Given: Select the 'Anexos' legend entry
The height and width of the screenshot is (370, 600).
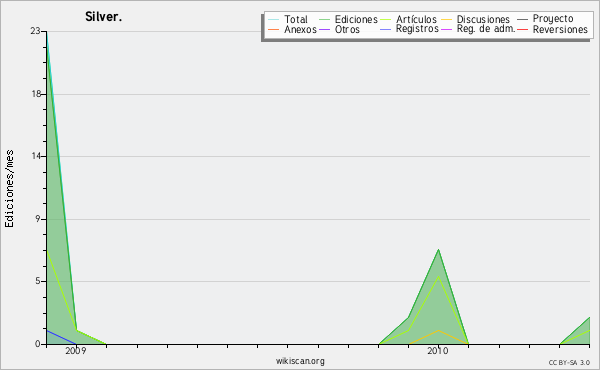Looking at the screenshot, I should tap(300, 29).
